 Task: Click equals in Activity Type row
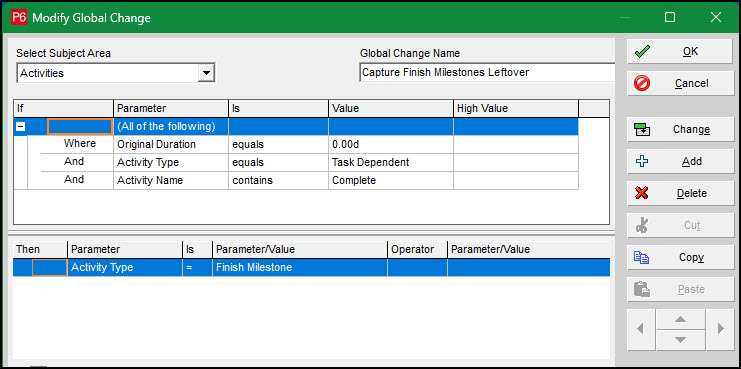pos(278,163)
